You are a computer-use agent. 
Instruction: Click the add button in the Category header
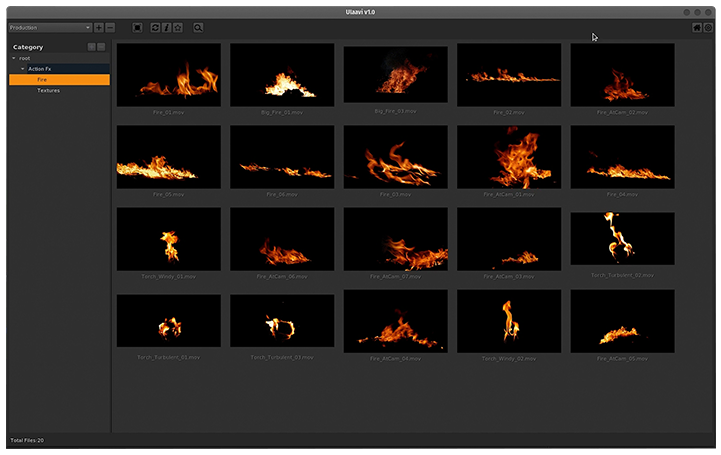tap(91, 47)
